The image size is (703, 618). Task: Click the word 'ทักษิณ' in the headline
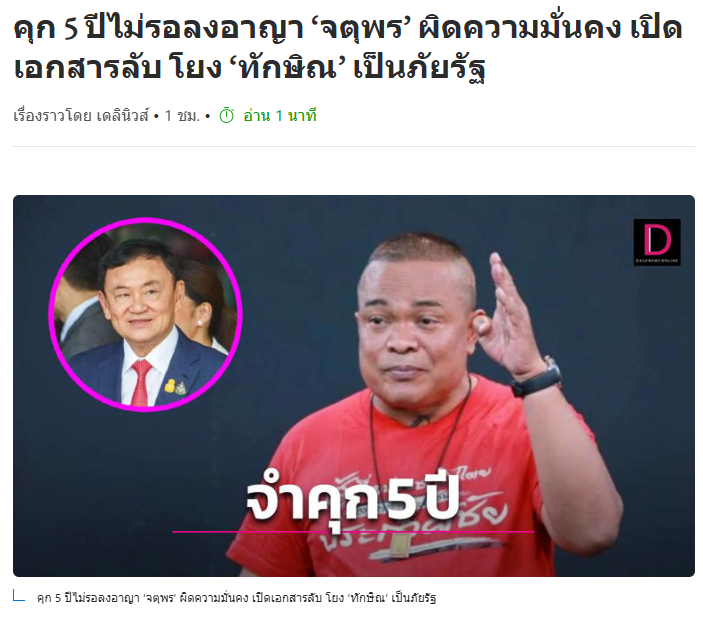[x=287, y=68]
